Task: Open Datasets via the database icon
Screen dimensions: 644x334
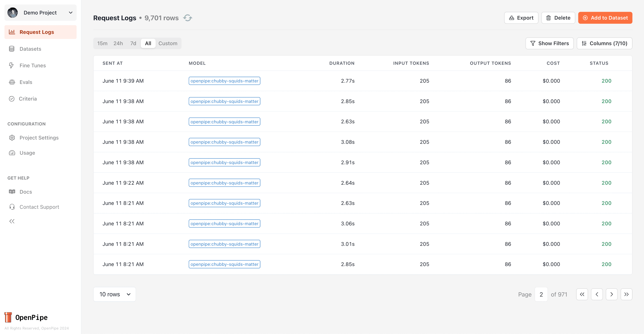Action: 12,49
